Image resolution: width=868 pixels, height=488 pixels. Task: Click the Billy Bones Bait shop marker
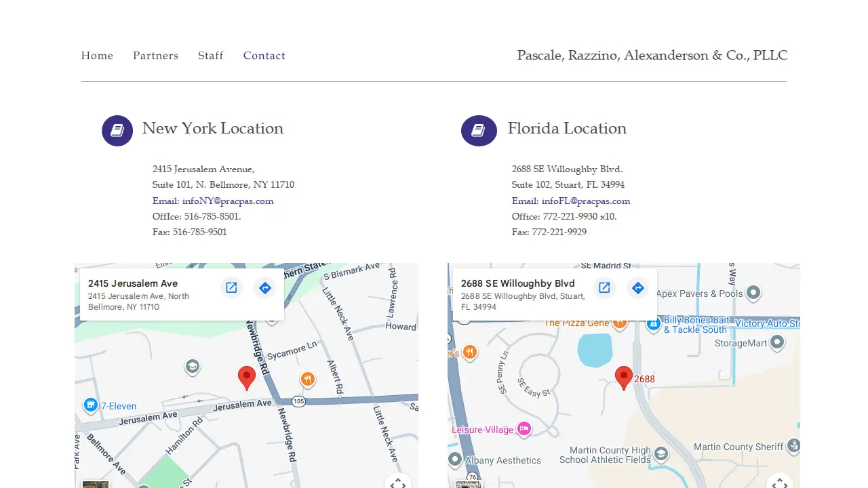click(x=654, y=324)
